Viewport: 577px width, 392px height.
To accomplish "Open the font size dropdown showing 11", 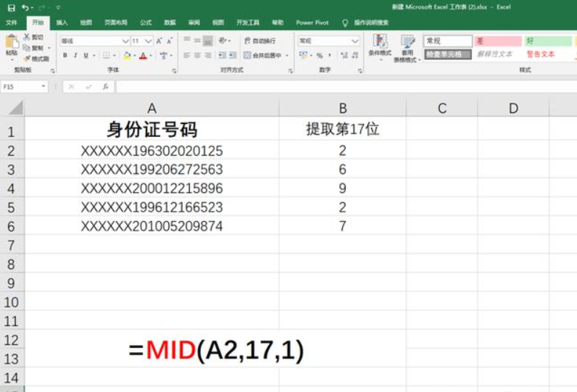I will coord(149,41).
